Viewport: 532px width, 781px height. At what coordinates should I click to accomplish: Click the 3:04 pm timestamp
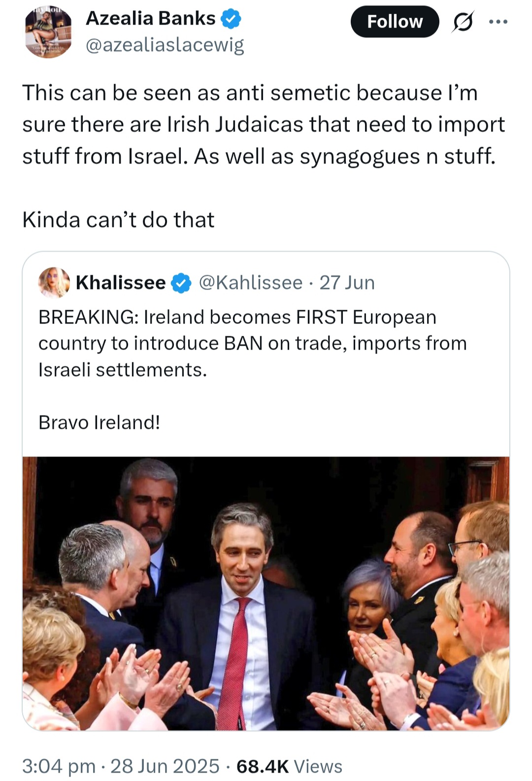pyautogui.click(x=59, y=766)
